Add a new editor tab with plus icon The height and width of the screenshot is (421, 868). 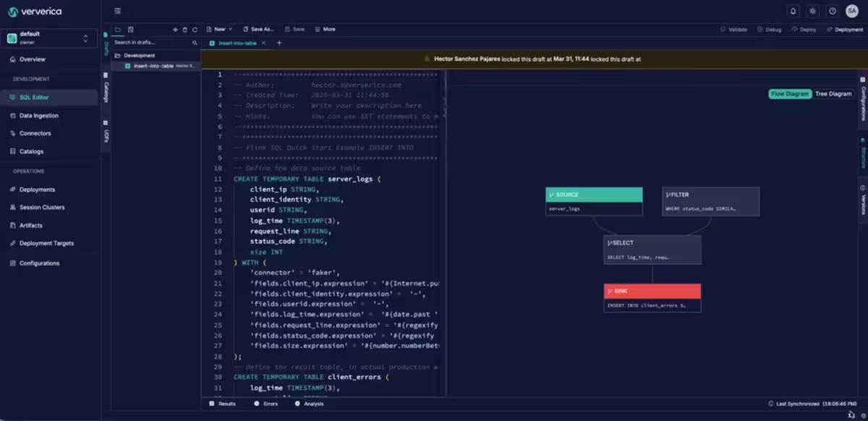tap(279, 43)
